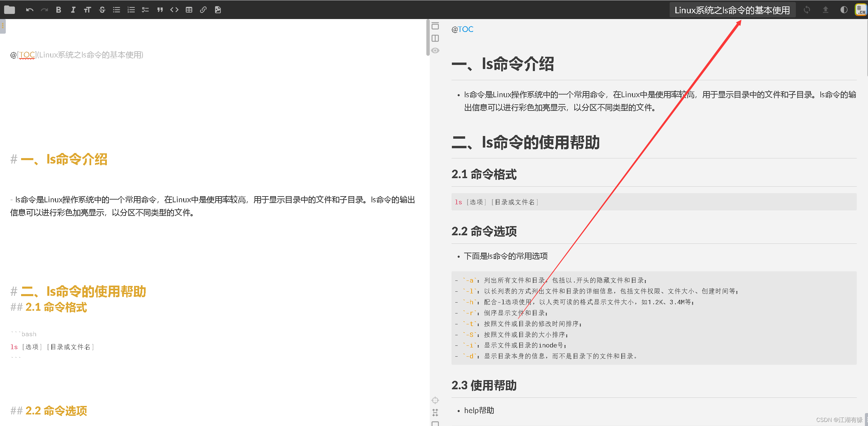Click preview heading '一、ls命令介绍'
The width and height of the screenshot is (868, 426).
pos(503,64)
